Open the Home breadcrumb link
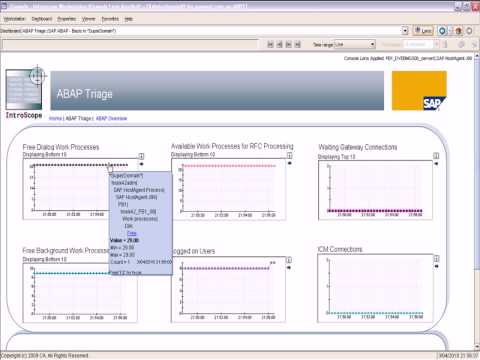Viewport: 480px width, 360px height. pyautogui.click(x=55, y=118)
